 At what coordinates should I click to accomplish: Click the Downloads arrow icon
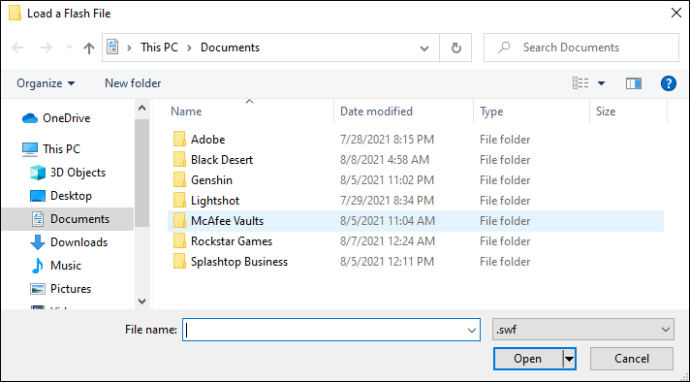(37, 242)
